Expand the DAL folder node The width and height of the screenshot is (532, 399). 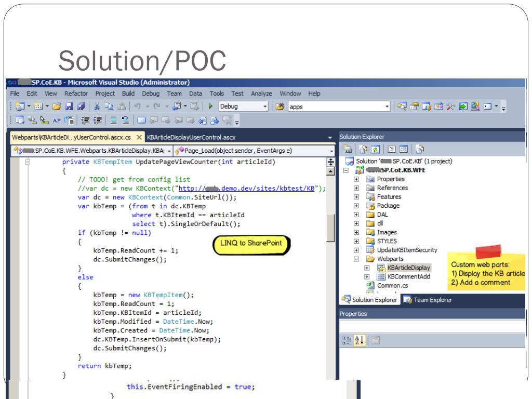pos(356,215)
